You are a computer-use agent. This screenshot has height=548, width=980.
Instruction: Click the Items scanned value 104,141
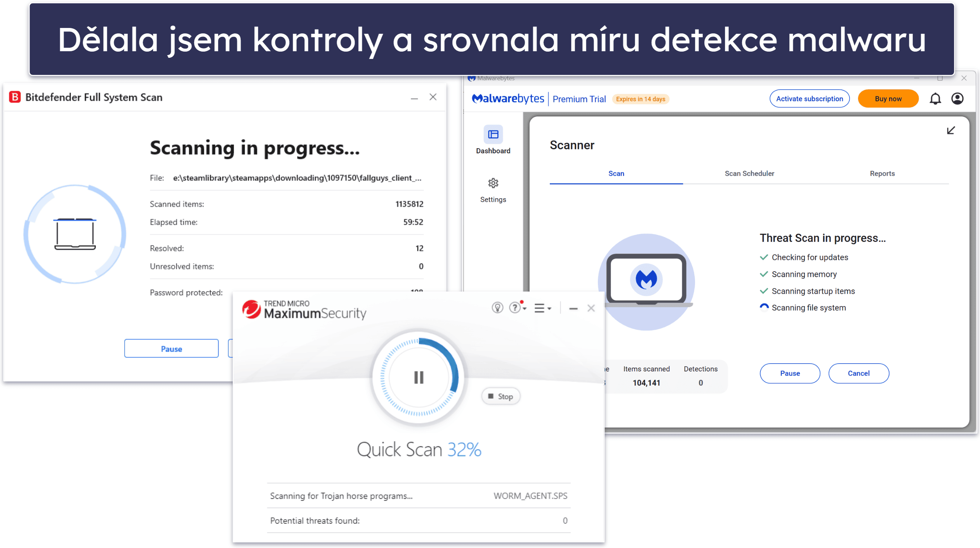pyautogui.click(x=646, y=383)
